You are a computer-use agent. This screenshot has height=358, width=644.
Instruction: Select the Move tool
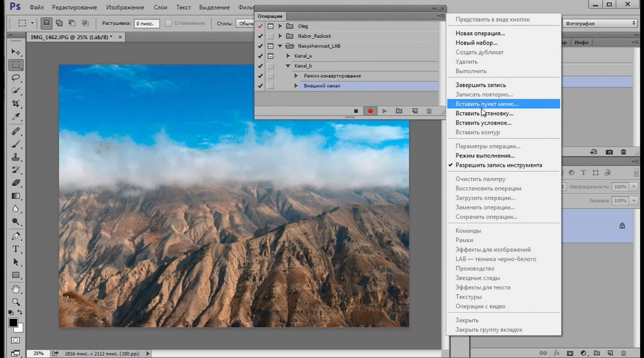[16, 53]
